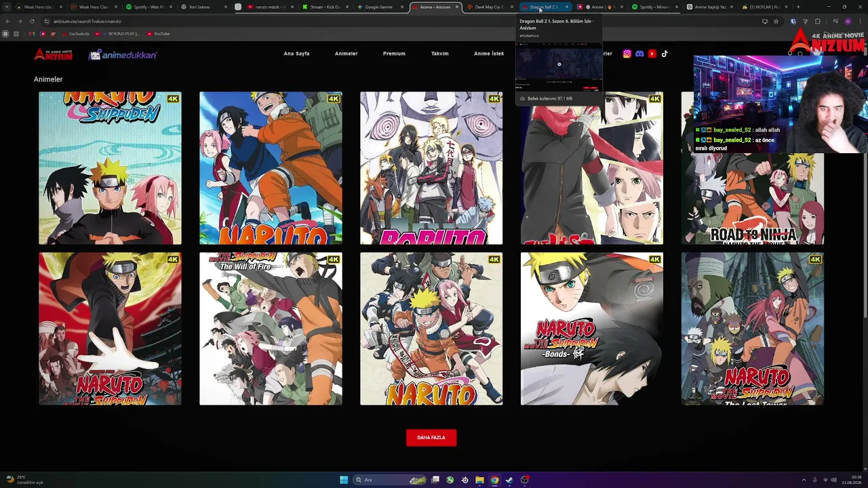
Task: Open the Animeler menu item
Action: [346, 54]
